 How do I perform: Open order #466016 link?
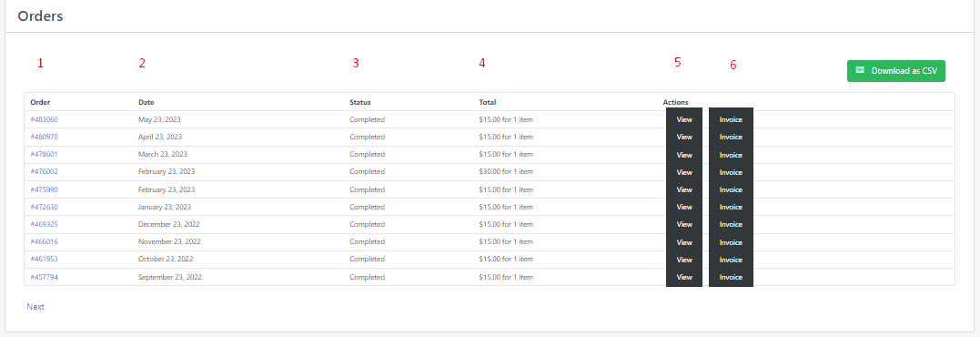45,241
